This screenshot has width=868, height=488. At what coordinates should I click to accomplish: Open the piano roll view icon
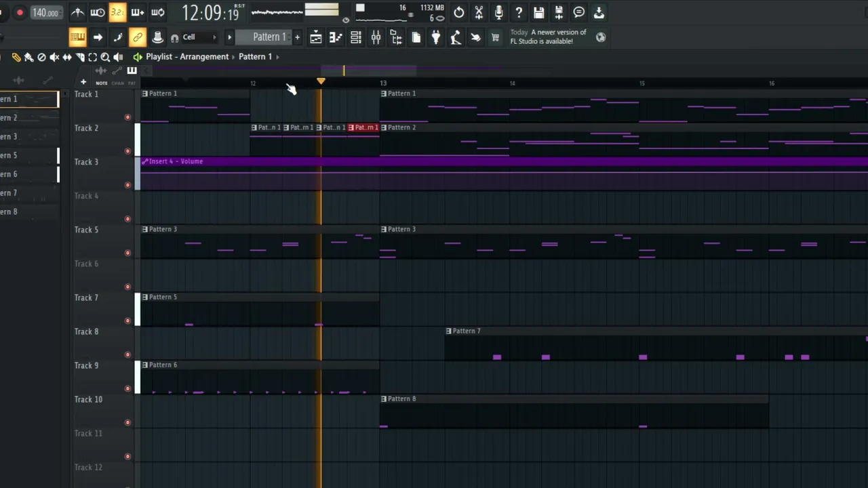click(x=336, y=38)
